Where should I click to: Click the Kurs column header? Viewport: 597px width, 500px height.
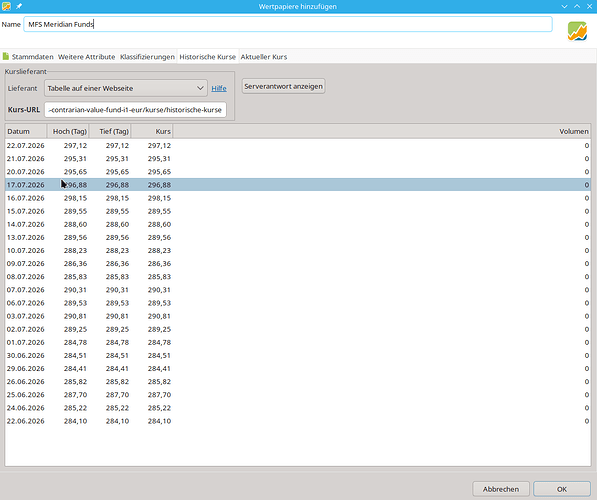coord(152,131)
